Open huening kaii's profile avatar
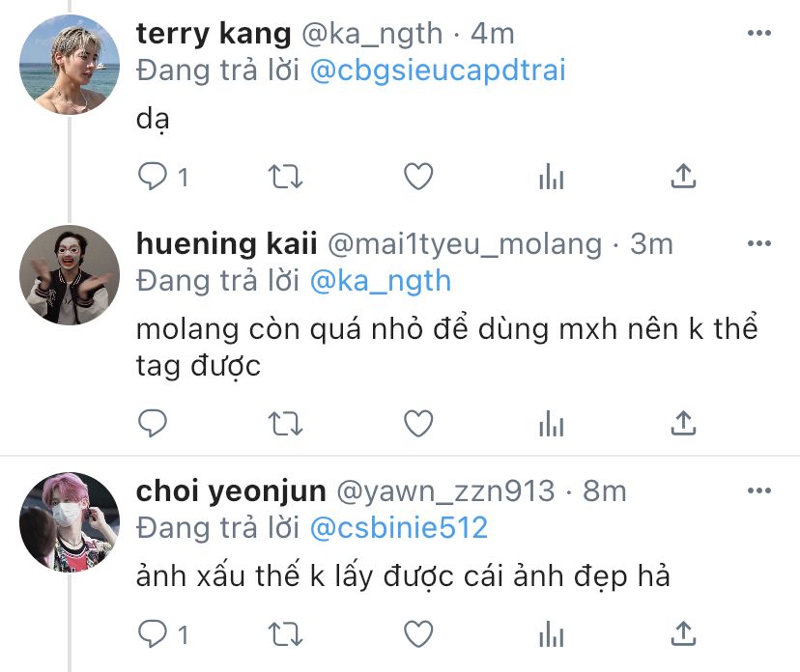Image resolution: width=800 pixels, height=672 pixels. pyautogui.click(x=69, y=274)
